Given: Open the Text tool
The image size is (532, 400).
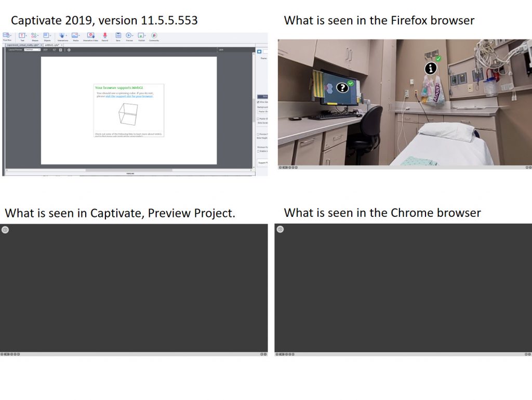Looking at the screenshot, I should click(x=21, y=34).
